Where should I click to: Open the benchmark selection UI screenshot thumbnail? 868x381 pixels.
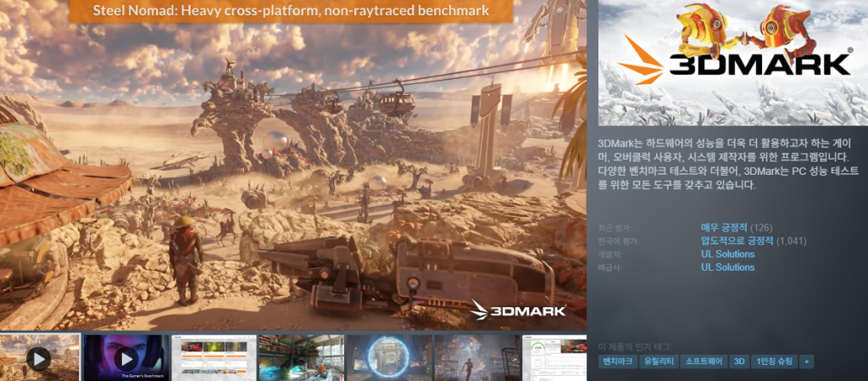(x=214, y=357)
